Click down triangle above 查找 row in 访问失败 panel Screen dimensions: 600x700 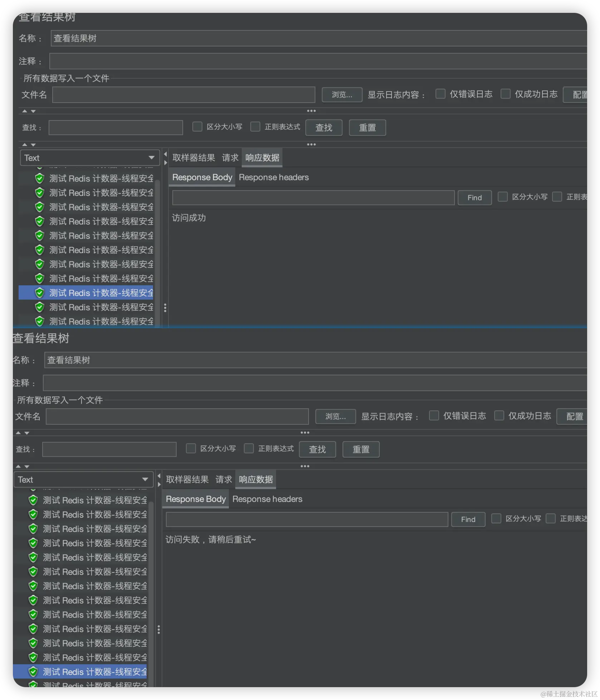[27, 433]
